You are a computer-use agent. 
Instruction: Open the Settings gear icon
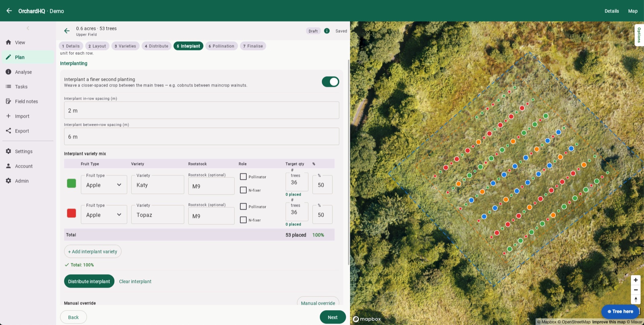click(x=8, y=151)
